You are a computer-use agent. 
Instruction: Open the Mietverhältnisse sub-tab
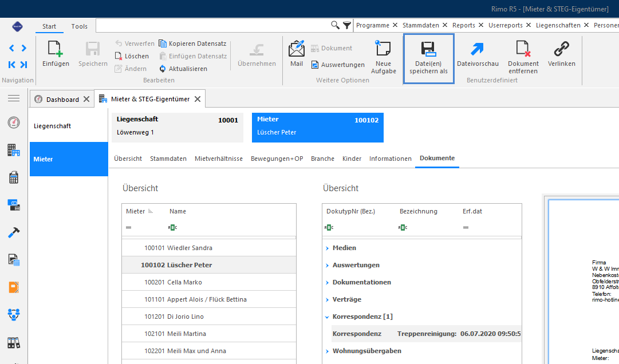[x=219, y=159]
